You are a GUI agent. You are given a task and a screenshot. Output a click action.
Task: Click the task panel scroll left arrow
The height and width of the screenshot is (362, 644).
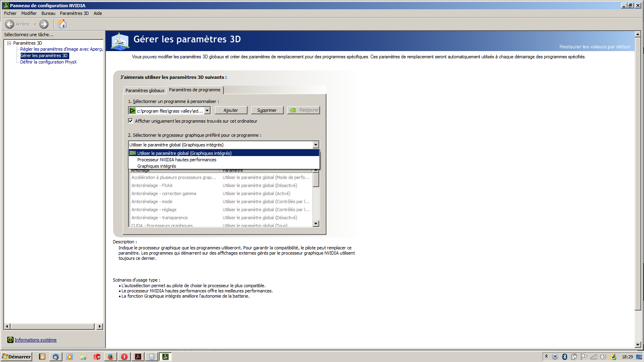[7, 327]
